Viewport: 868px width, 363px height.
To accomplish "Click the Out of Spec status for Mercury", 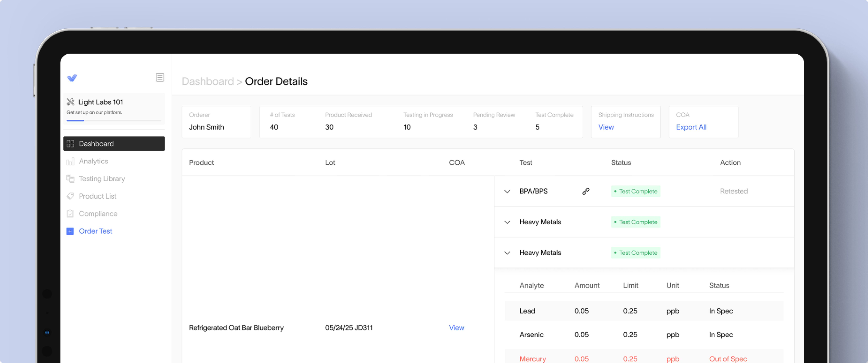I will coord(728,359).
